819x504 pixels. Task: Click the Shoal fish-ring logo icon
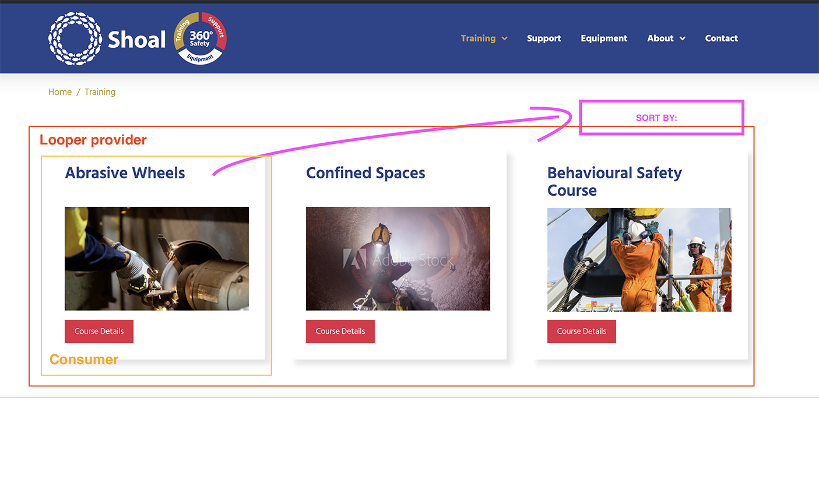pyautogui.click(x=75, y=38)
